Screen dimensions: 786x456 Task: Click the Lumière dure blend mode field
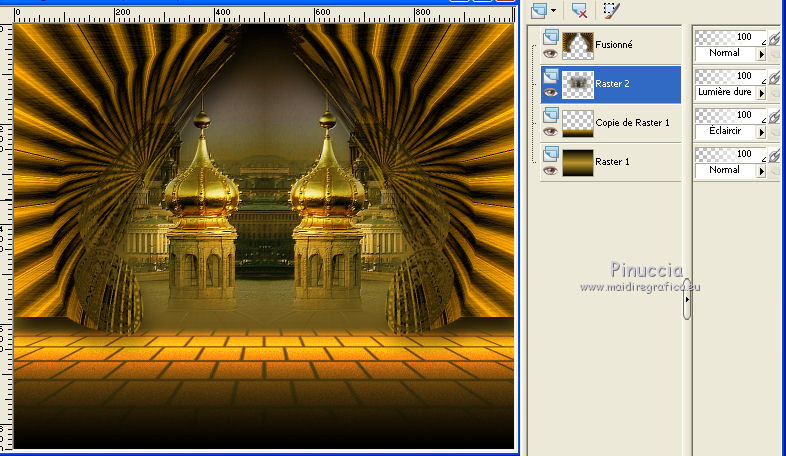pyautogui.click(x=726, y=92)
